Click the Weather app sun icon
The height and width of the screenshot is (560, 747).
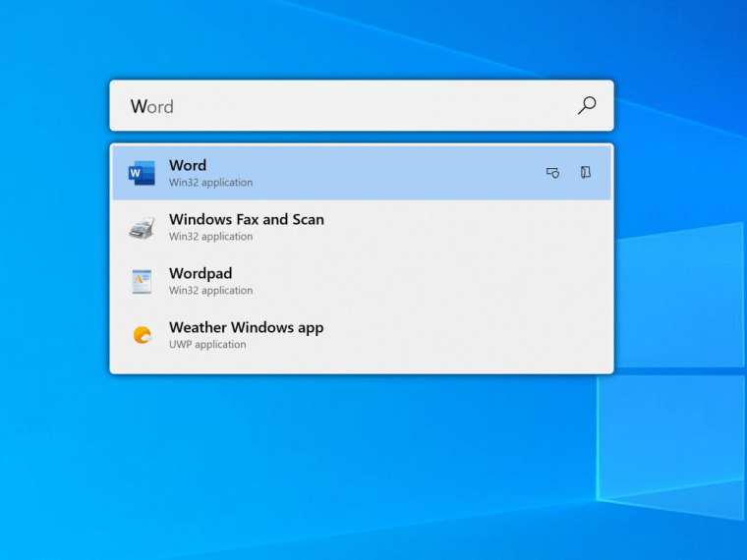point(142,335)
